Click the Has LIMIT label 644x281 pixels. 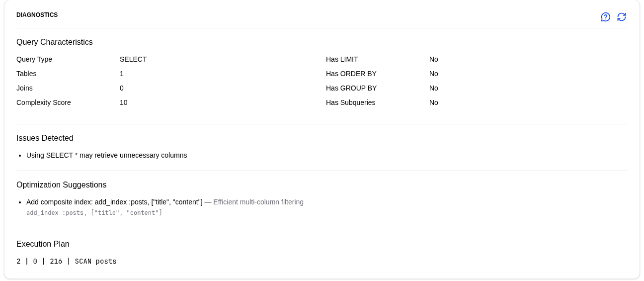coord(342,59)
